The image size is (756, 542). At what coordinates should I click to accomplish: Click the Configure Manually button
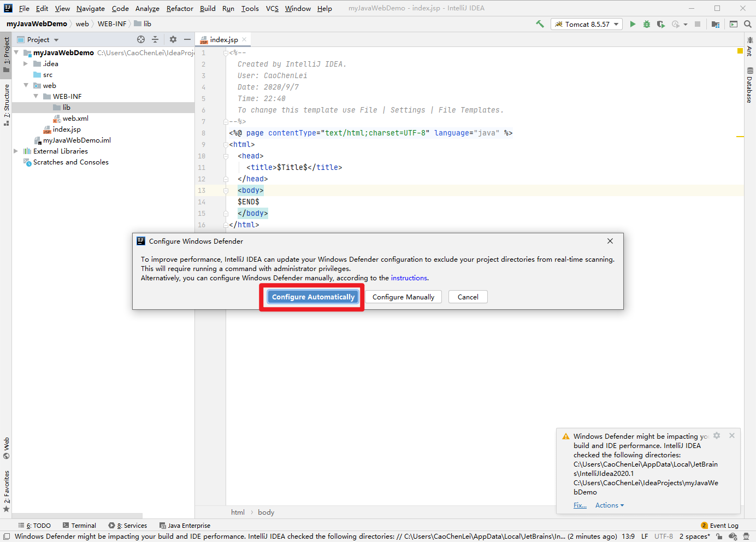[403, 297]
